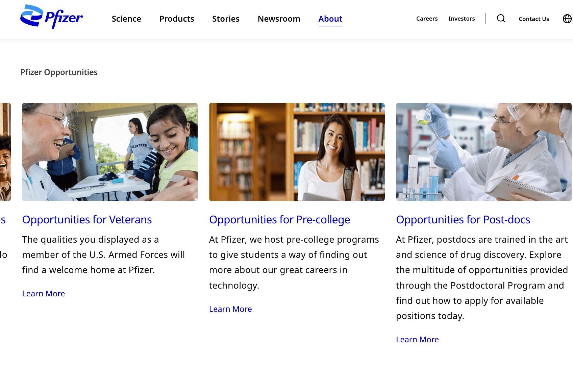573x392 pixels.
Task: Open the Post-docs laboratory image
Action: click(x=483, y=152)
